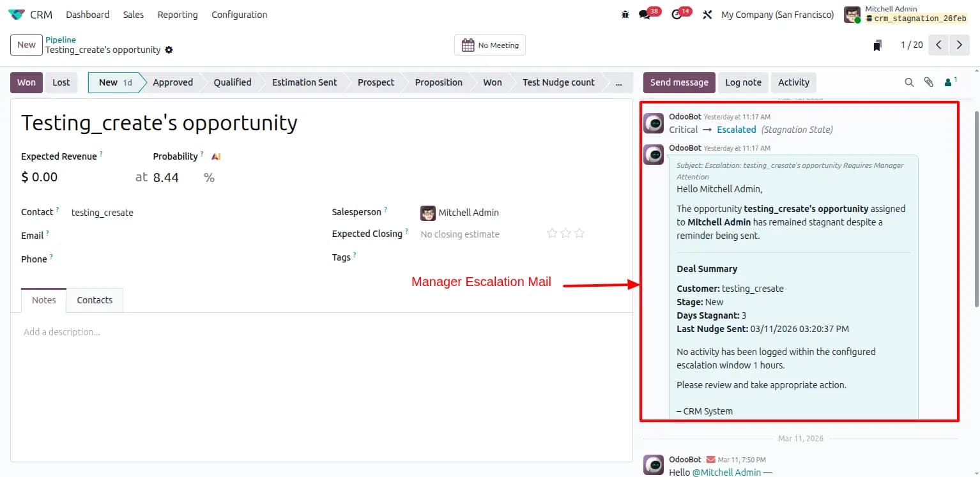
Task: Open the conversations icon showing 38
Action: [645, 14]
